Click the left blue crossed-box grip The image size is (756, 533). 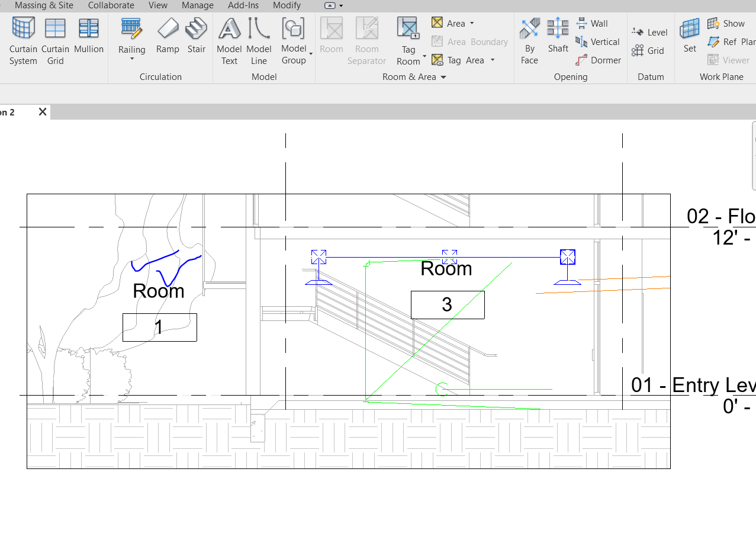click(x=319, y=257)
